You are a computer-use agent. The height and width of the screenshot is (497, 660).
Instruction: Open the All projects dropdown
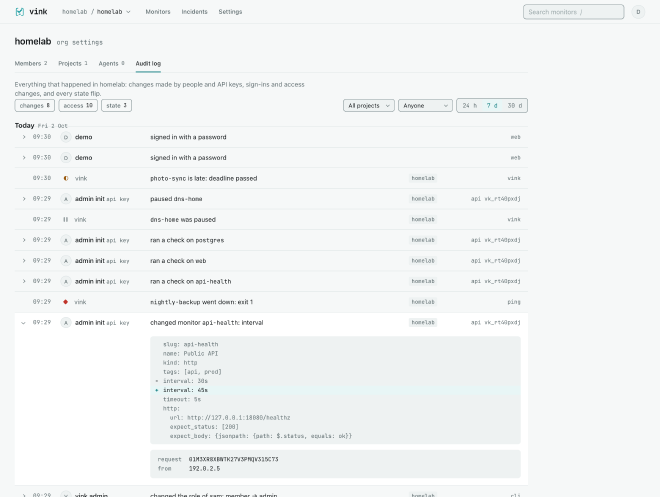[x=369, y=106]
